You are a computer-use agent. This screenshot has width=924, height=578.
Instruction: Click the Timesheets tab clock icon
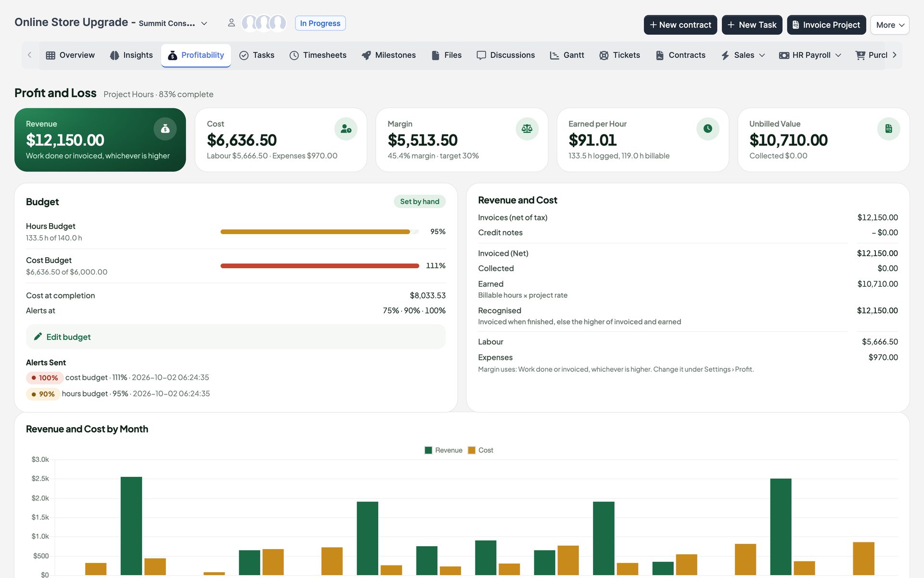(294, 55)
